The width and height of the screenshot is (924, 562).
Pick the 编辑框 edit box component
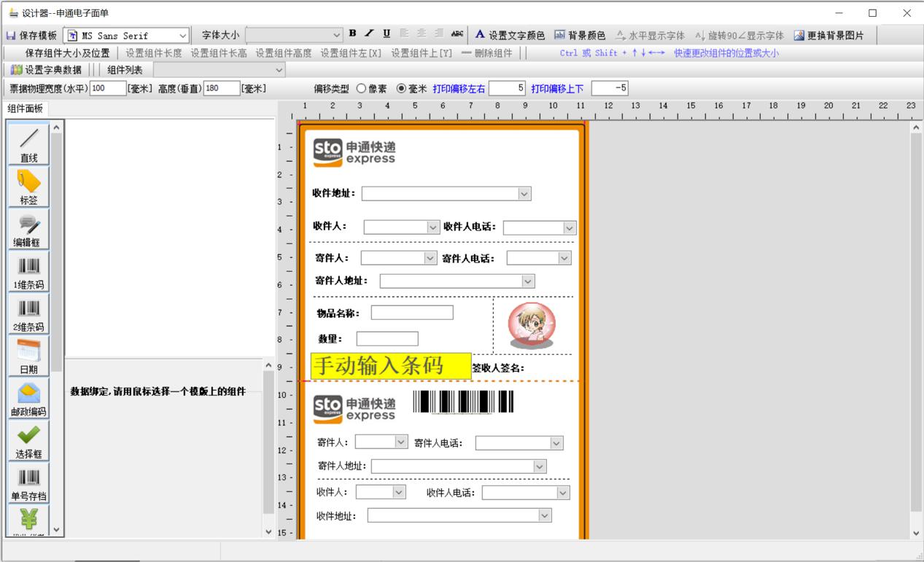[x=28, y=229]
